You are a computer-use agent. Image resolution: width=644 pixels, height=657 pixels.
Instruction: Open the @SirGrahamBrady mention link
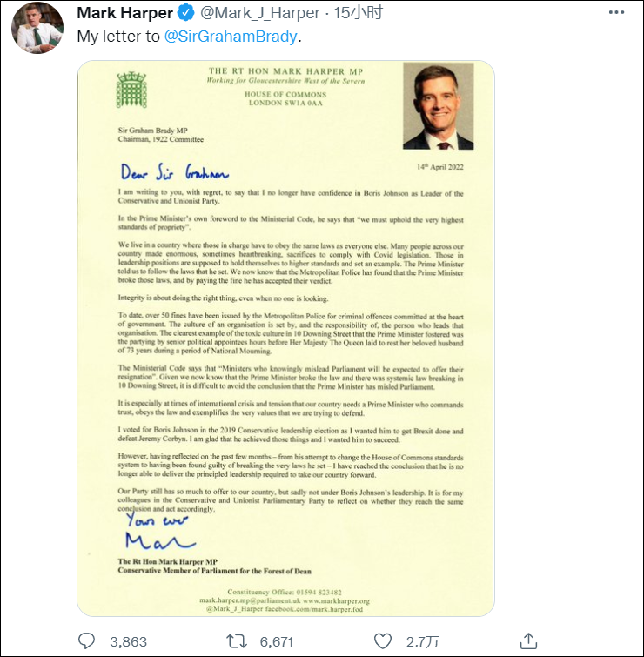(x=228, y=37)
